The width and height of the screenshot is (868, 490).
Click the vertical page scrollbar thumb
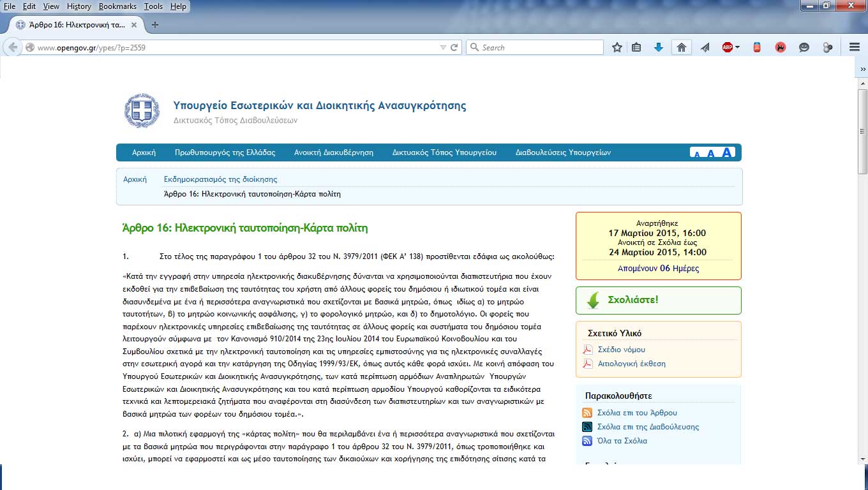[862, 131]
